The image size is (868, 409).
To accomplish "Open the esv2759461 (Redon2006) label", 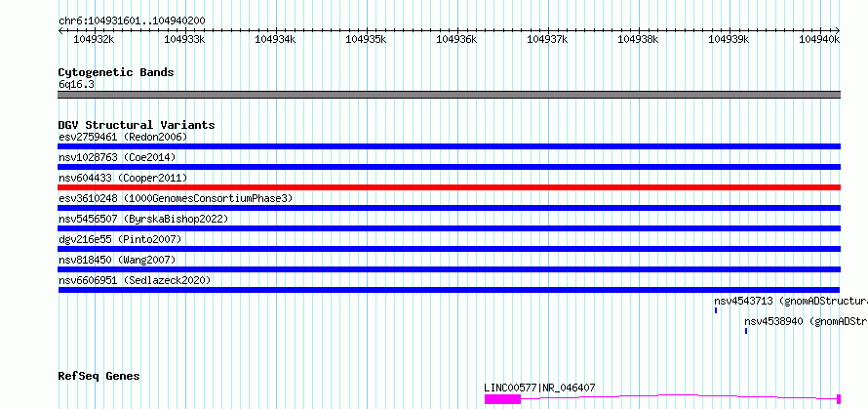I will click(x=123, y=137).
